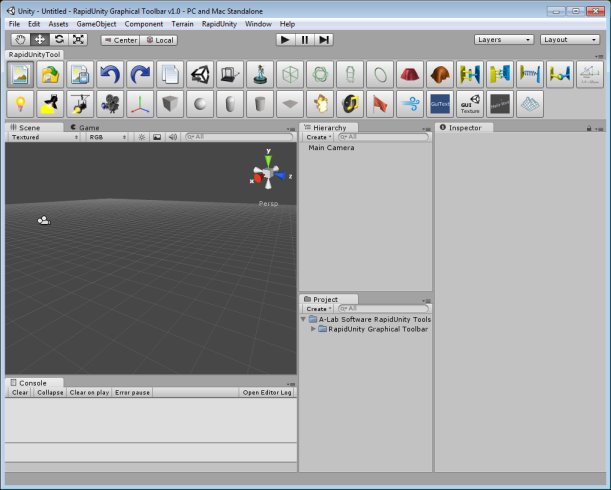Open the GameObject menu

click(96, 23)
